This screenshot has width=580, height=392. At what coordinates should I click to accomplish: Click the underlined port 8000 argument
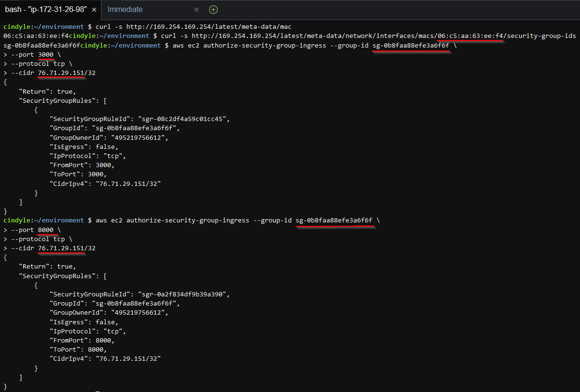[46, 230]
